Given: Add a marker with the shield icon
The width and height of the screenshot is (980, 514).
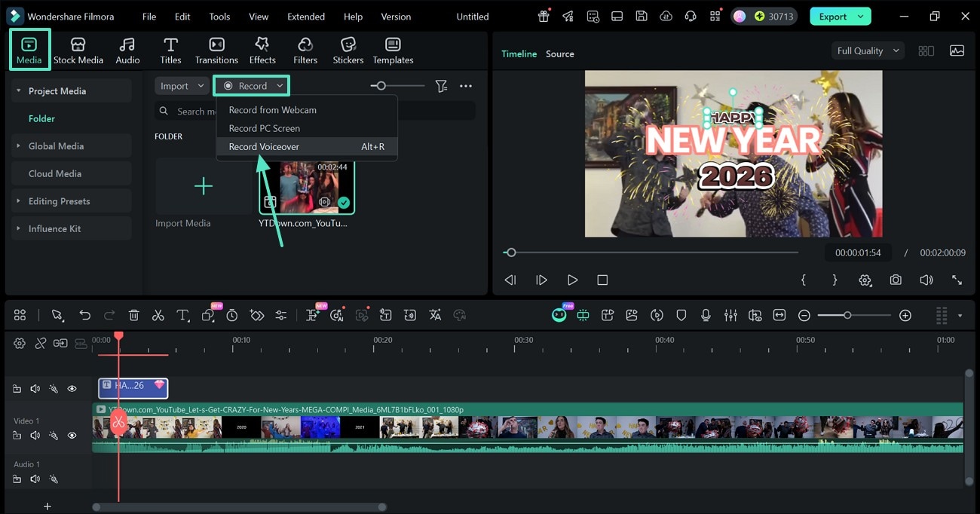Looking at the screenshot, I should tap(681, 315).
